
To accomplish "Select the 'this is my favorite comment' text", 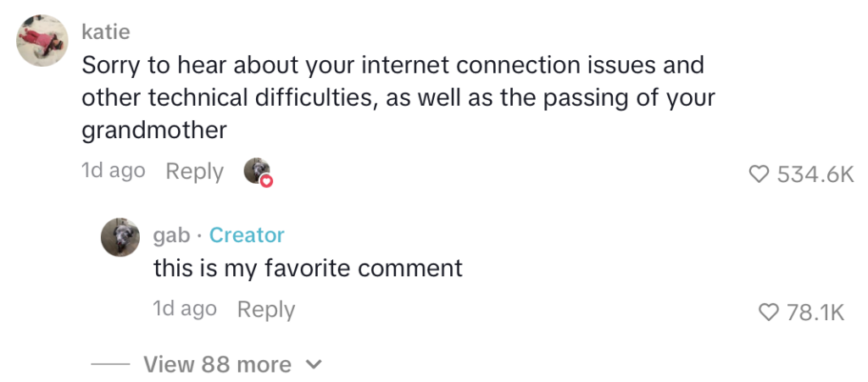I will coord(308,269).
